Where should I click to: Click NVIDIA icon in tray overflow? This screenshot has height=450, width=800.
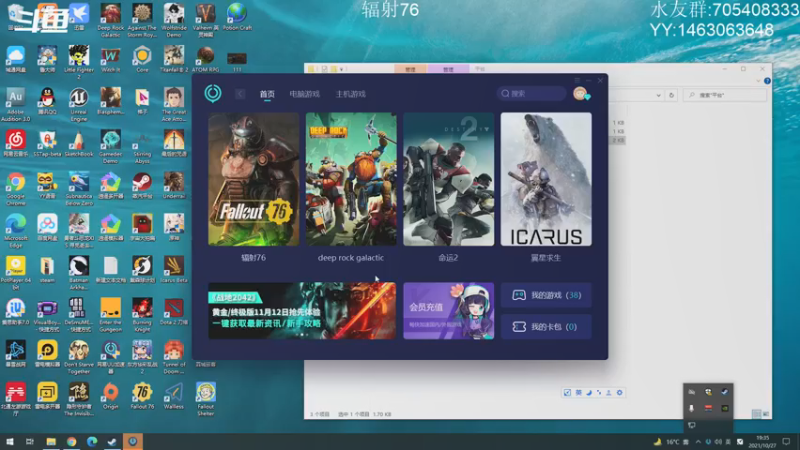[724, 408]
